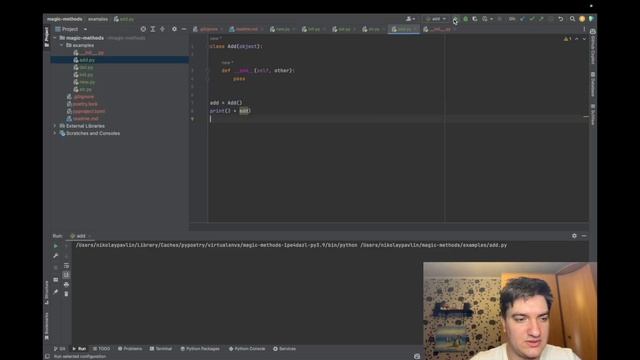This screenshot has height=360, width=640.
Task: Open Project panel gear options
Action: [x=174, y=29]
